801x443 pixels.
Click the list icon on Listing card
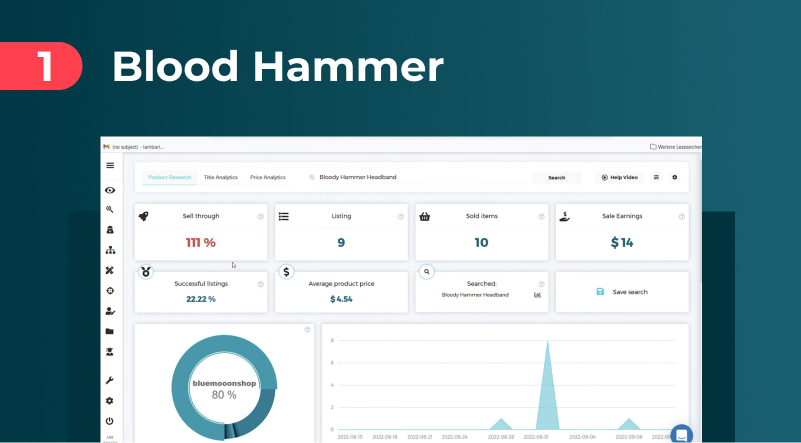284,216
